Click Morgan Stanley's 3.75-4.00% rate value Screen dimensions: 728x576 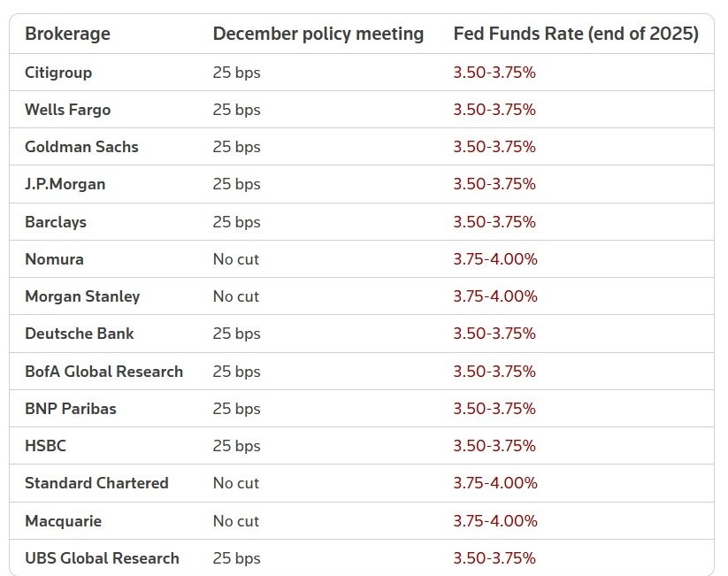(x=494, y=296)
